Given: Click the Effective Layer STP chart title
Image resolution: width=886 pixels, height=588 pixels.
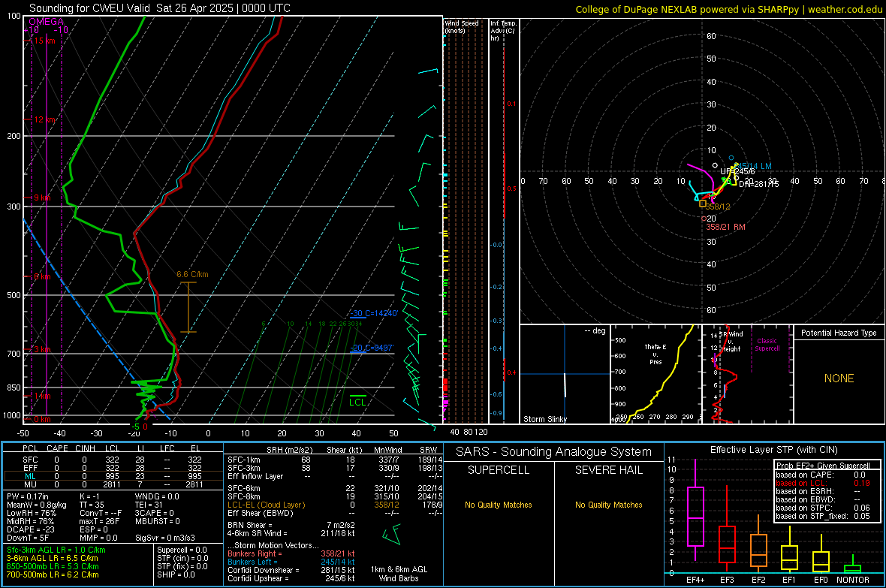Looking at the screenshot, I should point(773,450).
